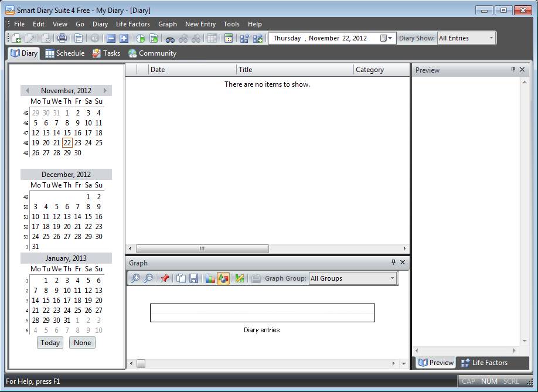Select the bar chart graph type
The height and width of the screenshot is (392, 538).
[x=210, y=278]
